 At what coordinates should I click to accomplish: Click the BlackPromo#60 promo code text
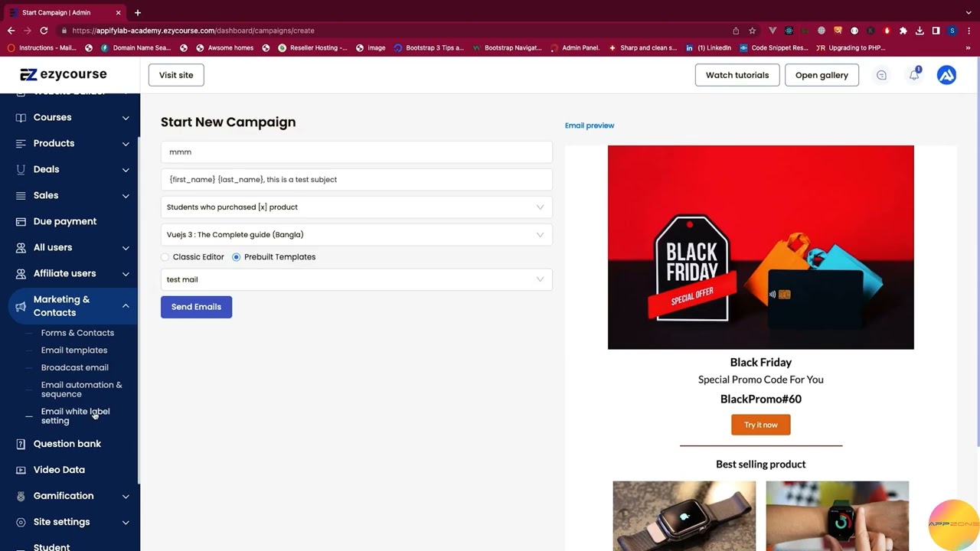760,399
